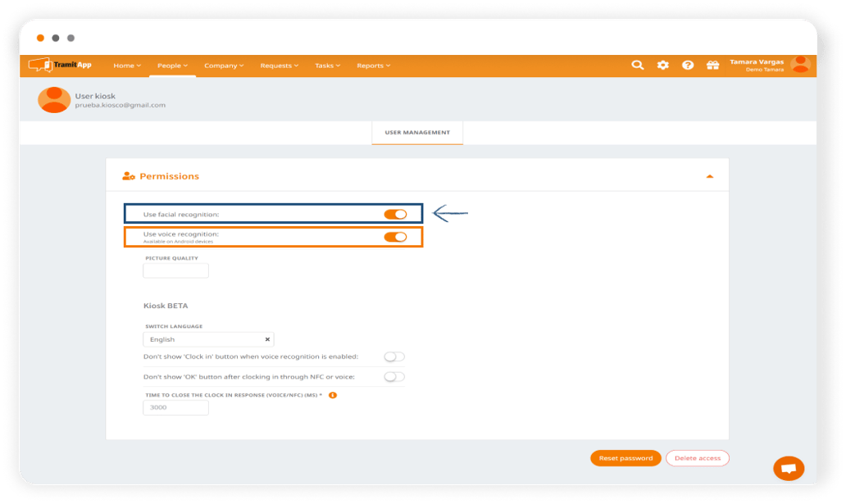Expand the People menu dropdown
The width and height of the screenshot is (846, 504).
pos(172,66)
